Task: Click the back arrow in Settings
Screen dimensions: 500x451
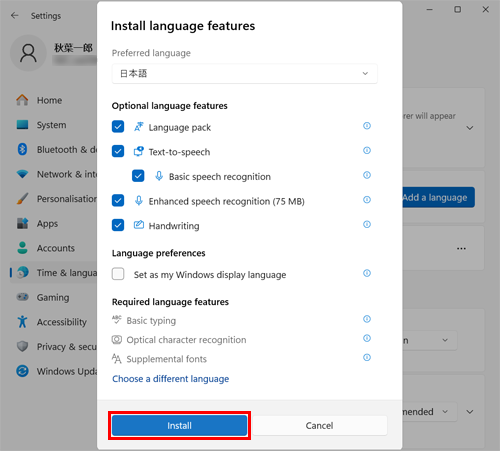Action: point(15,16)
